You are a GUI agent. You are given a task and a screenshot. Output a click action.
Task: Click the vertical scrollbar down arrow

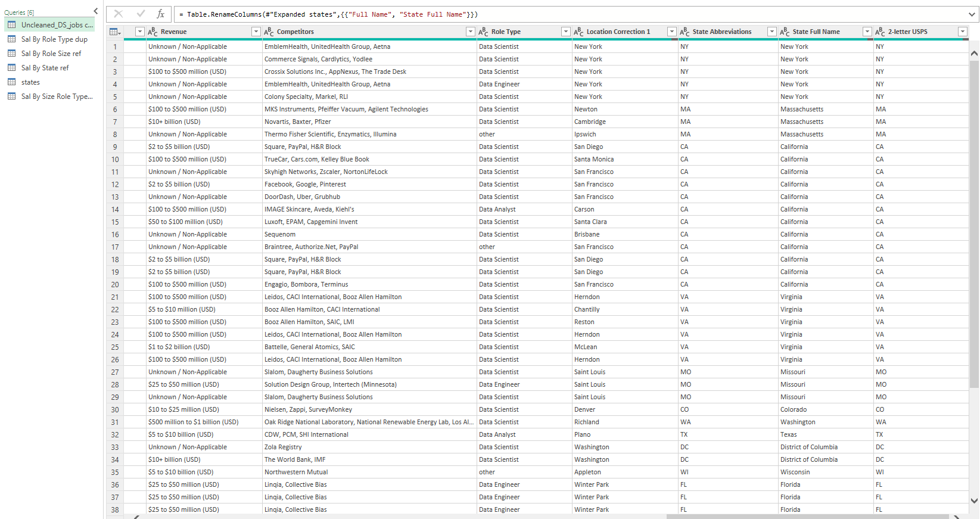click(x=975, y=501)
